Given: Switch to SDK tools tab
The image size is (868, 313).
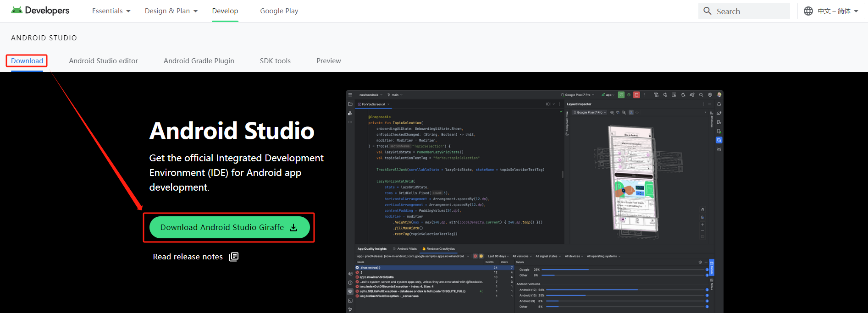Looking at the screenshot, I should point(275,61).
